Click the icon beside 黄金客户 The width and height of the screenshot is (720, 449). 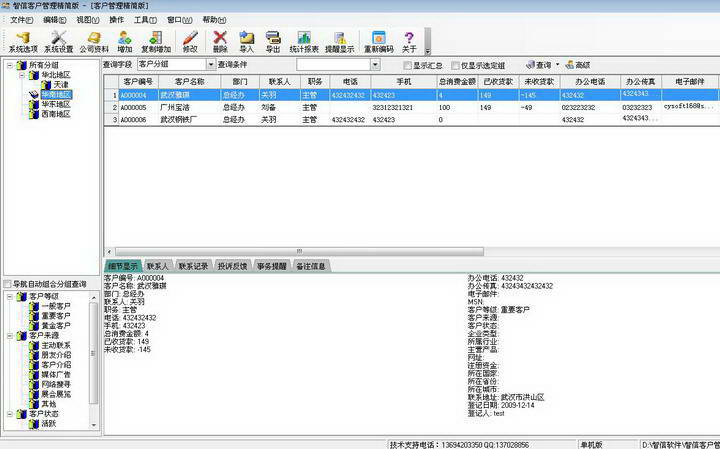tap(34, 326)
